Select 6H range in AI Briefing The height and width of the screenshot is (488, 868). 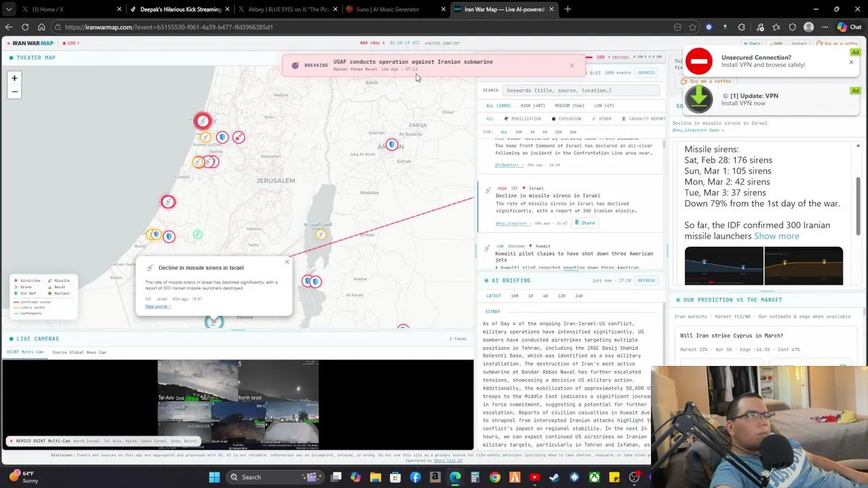[x=546, y=296]
